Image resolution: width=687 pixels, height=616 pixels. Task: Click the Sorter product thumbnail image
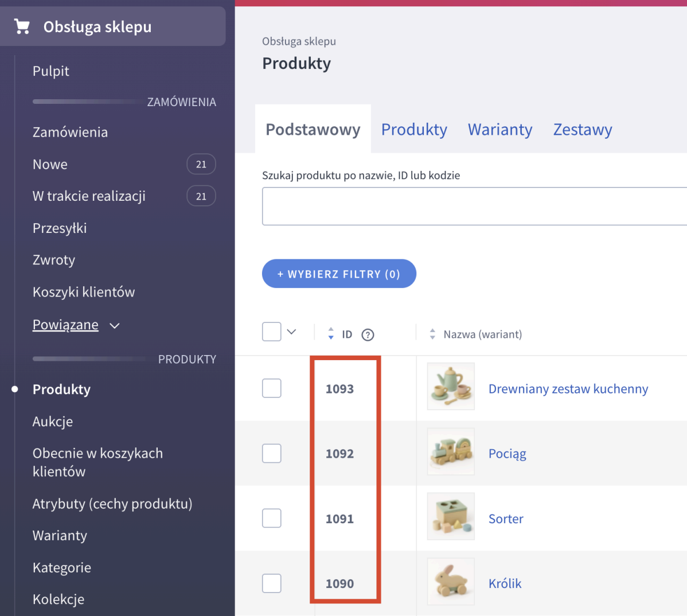point(451,516)
